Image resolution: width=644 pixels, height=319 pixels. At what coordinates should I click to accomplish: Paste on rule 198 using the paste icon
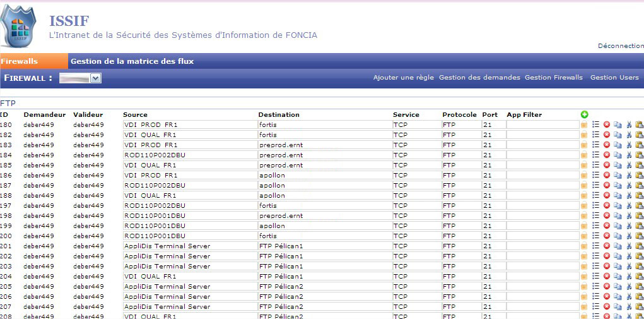639,216
